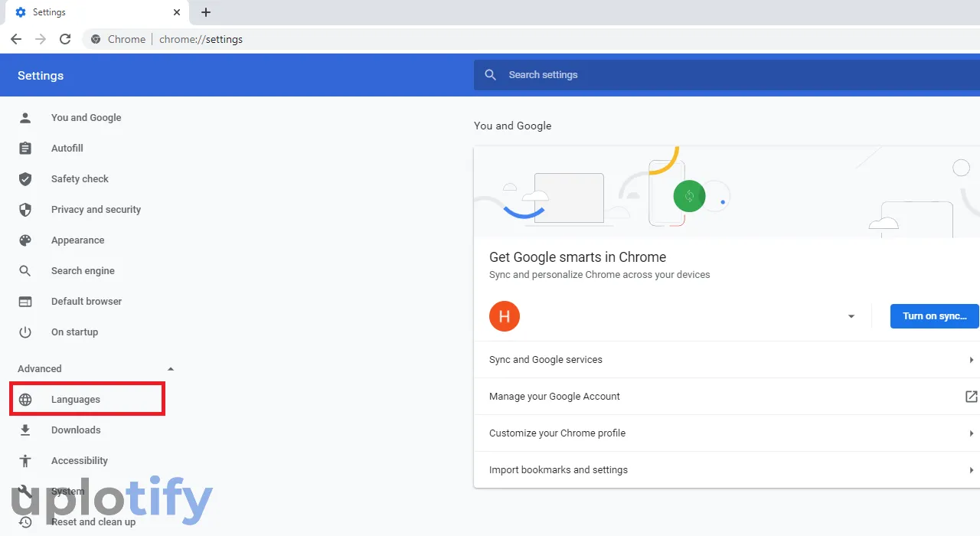Screen dimensions: 980x536
Task: Open Manage your Google Account row
Action: [727, 397]
